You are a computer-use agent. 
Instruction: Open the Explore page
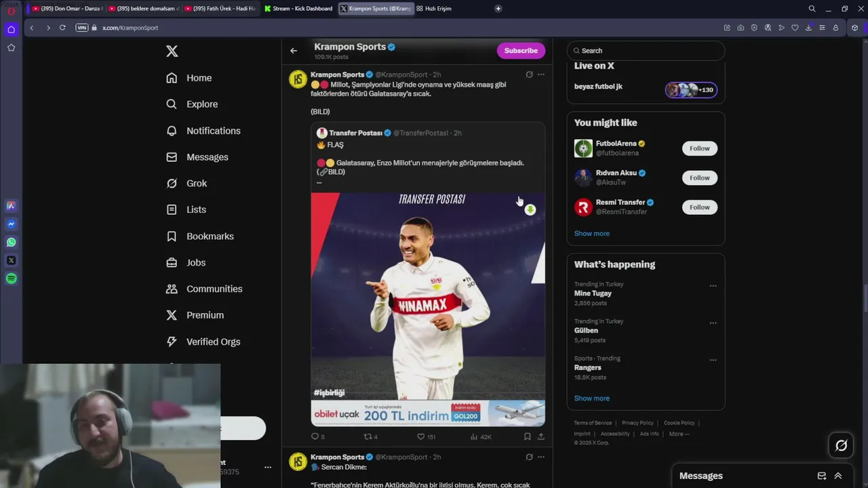(x=192, y=104)
